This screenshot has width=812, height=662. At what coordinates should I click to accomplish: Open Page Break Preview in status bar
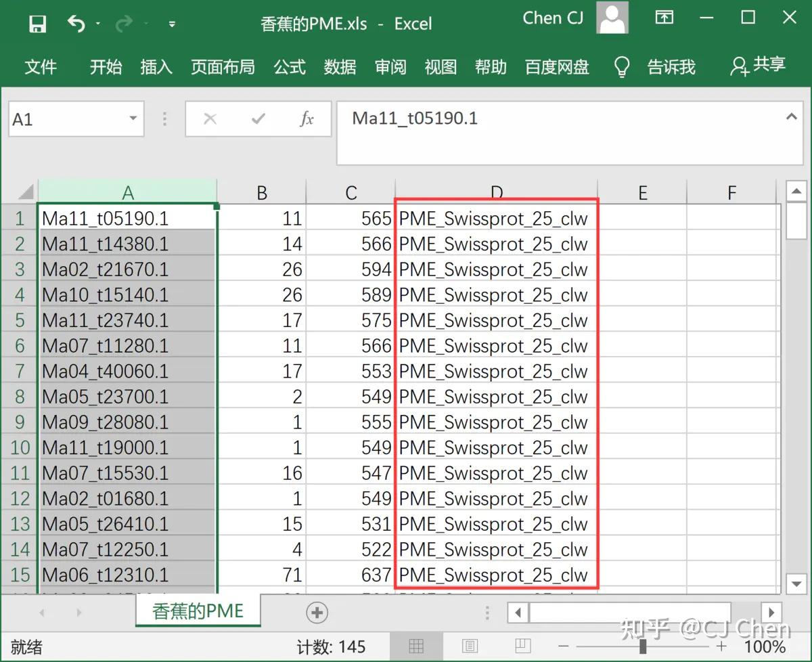522,646
